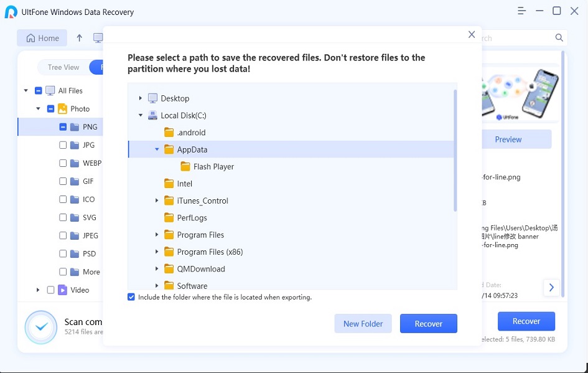Select the Flash Player folder icon
Screen dimensions: 588x373
coord(185,167)
